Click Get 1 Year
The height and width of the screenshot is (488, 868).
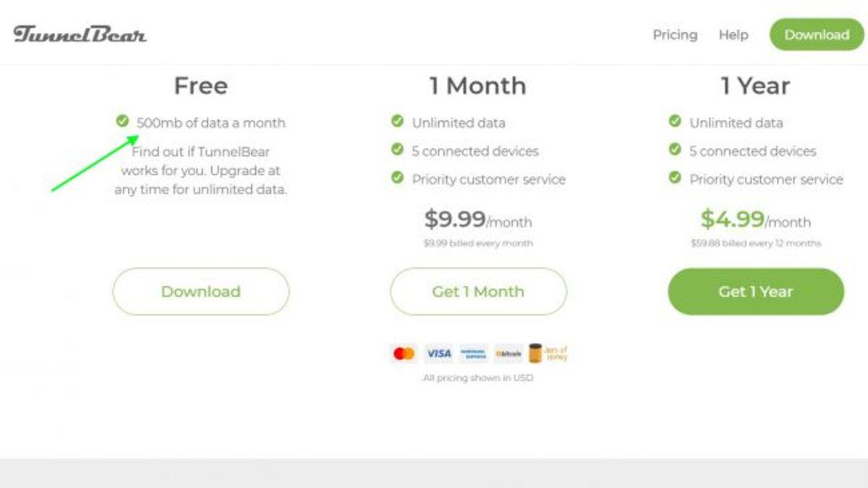755,291
